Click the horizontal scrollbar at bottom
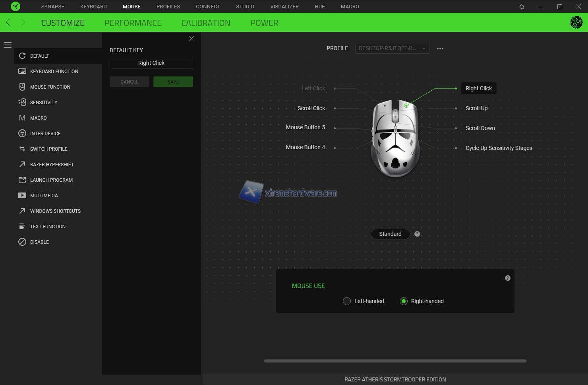This screenshot has width=588, height=385. 395,361
